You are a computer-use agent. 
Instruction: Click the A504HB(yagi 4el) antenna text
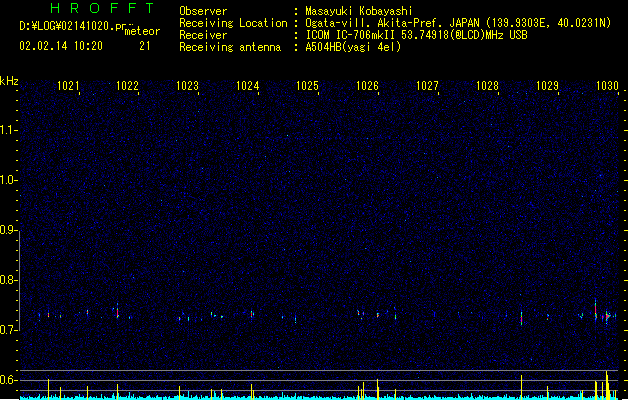[x=353, y=47]
